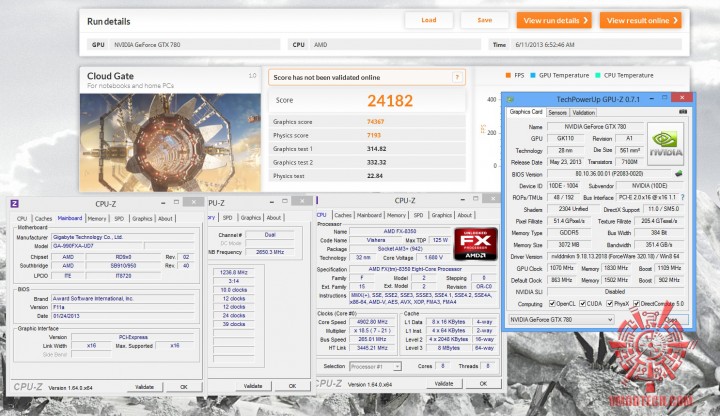Click the GPU Clock value 1070 MHz
The image size is (720, 416).
pyautogui.click(x=561, y=268)
